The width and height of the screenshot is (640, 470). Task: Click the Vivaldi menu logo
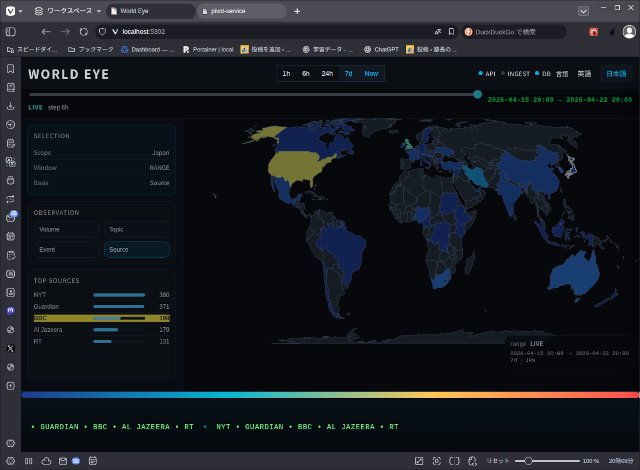point(10,11)
